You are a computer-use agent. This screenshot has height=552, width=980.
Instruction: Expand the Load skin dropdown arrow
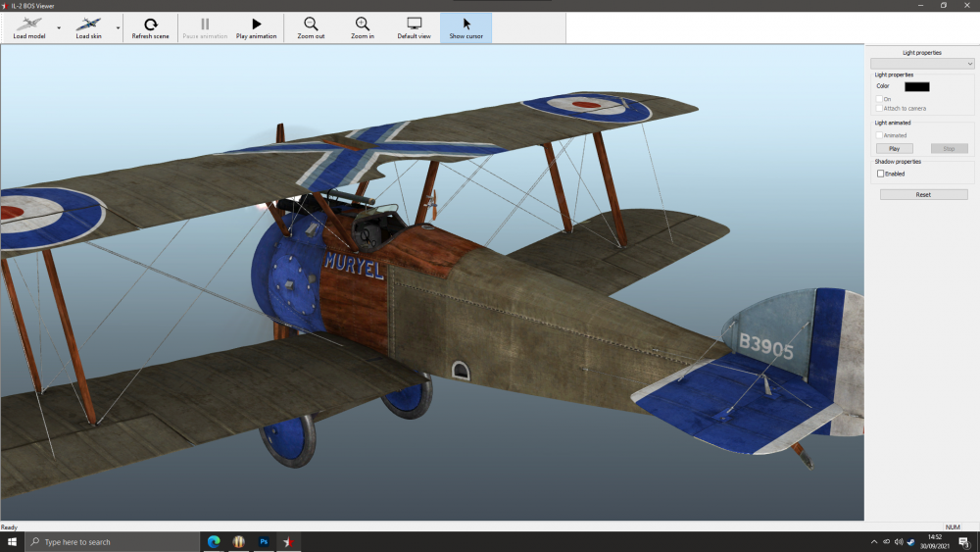[119, 28]
